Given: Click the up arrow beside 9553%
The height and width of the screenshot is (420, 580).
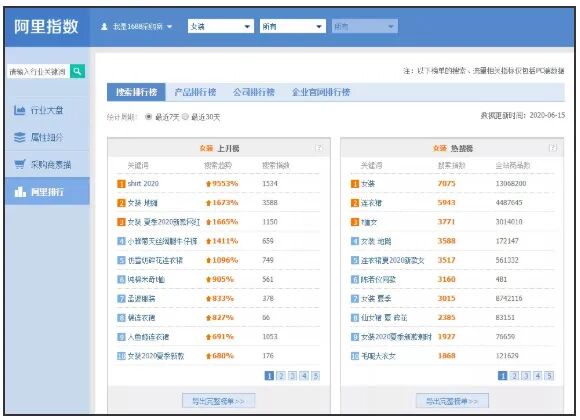Looking at the screenshot, I should point(209,184).
